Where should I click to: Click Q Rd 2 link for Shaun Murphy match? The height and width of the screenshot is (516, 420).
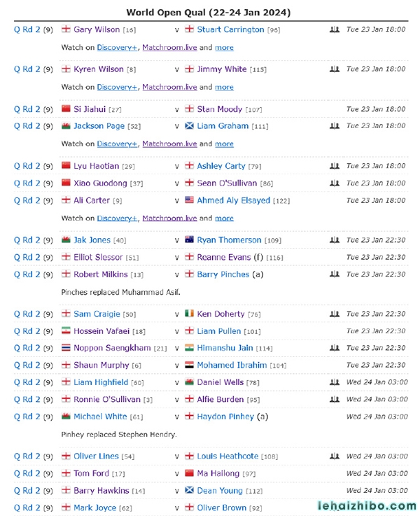27,365
